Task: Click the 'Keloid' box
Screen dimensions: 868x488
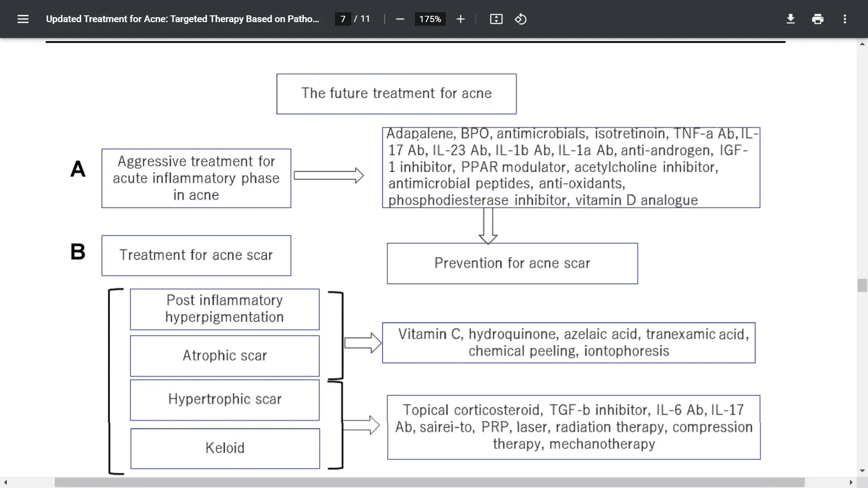Action: click(x=225, y=448)
